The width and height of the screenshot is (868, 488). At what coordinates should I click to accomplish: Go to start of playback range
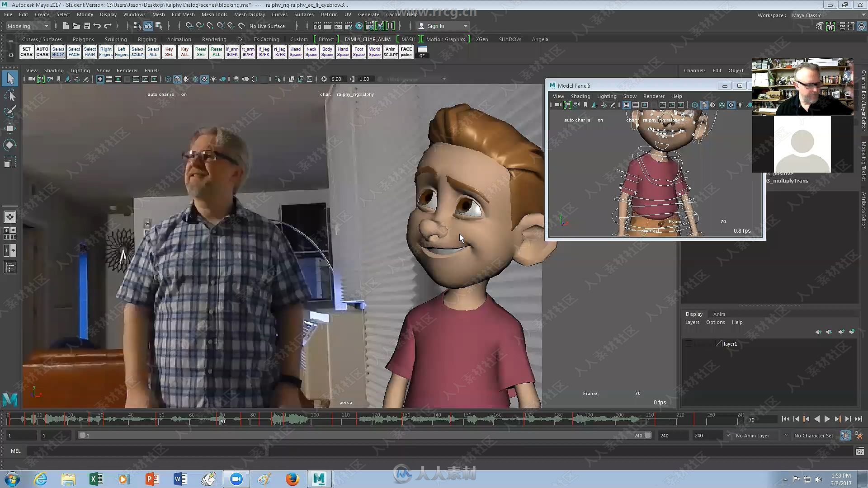click(785, 419)
